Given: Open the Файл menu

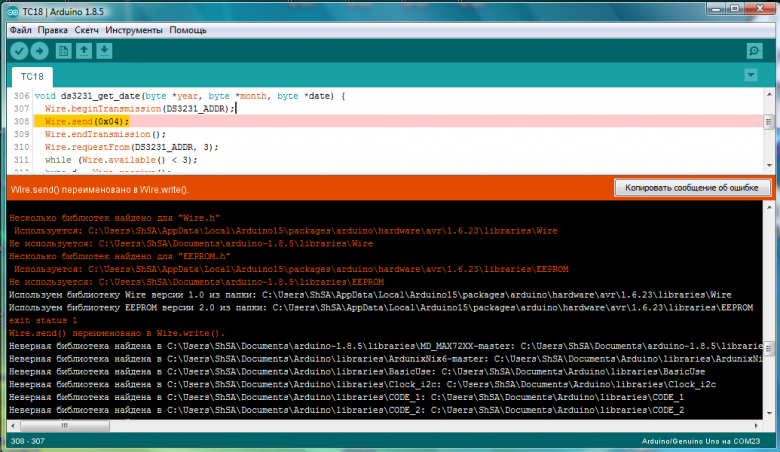Looking at the screenshot, I should pyautogui.click(x=21, y=30).
